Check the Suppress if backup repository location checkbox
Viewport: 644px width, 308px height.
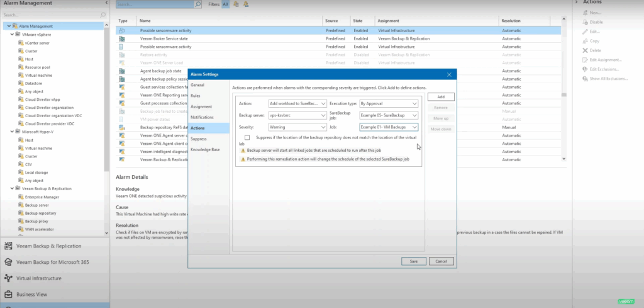pyautogui.click(x=247, y=137)
